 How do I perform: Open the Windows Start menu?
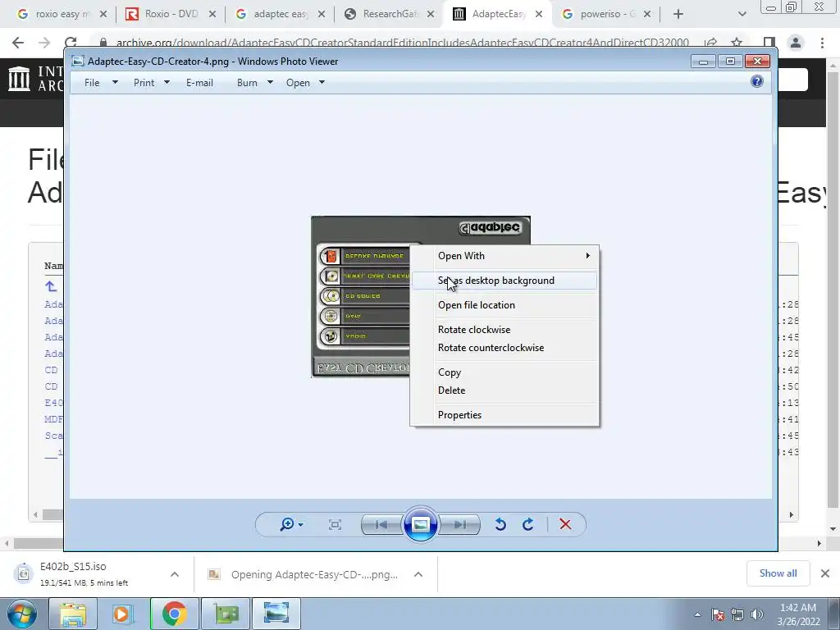[x=21, y=614]
